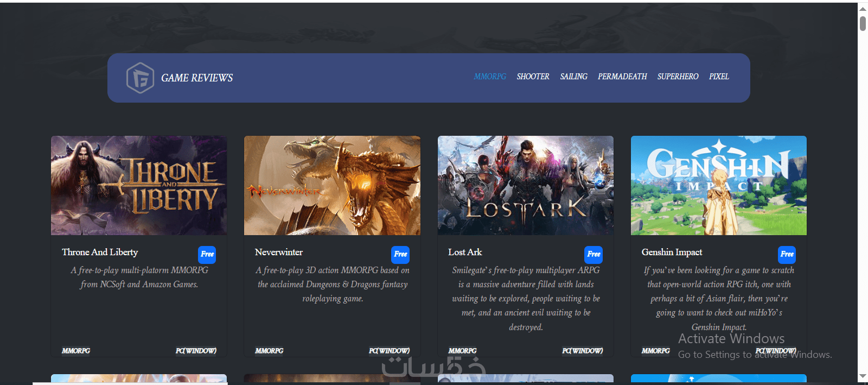Click MMORPG tag on the Lost Ark card
The height and width of the screenshot is (385, 868).
pos(462,351)
